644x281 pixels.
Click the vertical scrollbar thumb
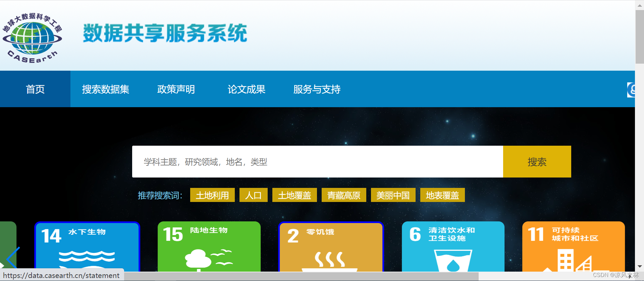639,37
